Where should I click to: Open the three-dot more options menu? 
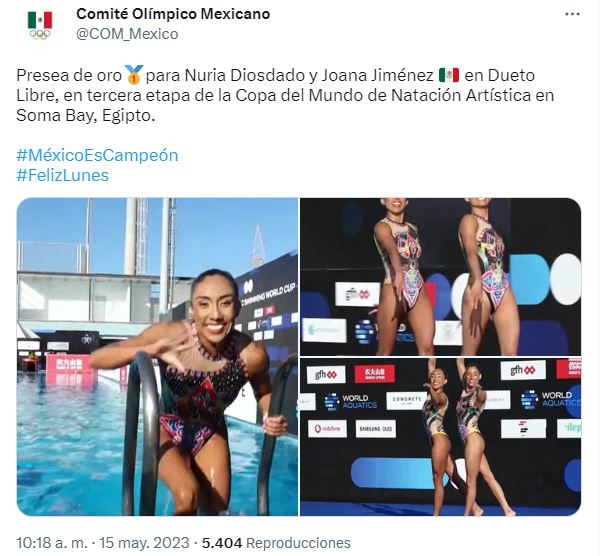click(572, 14)
